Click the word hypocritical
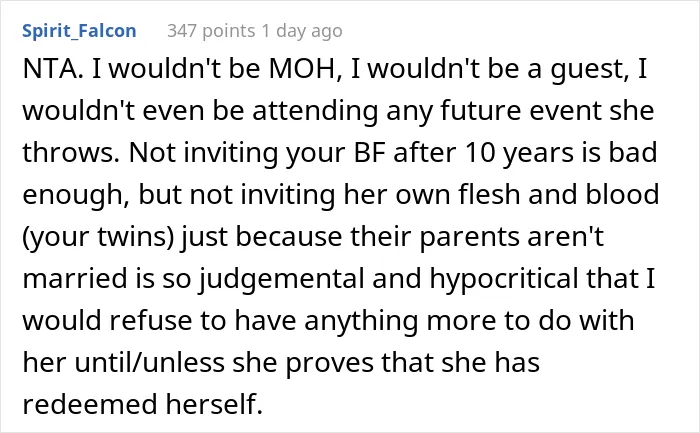The width and height of the screenshot is (700, 433). click(504, 280)
